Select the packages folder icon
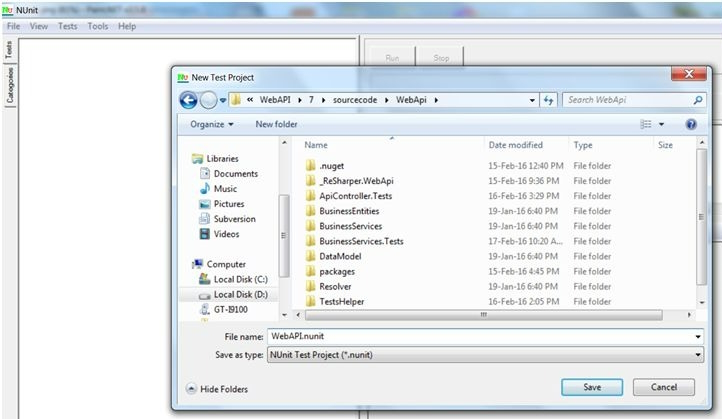 311,272
